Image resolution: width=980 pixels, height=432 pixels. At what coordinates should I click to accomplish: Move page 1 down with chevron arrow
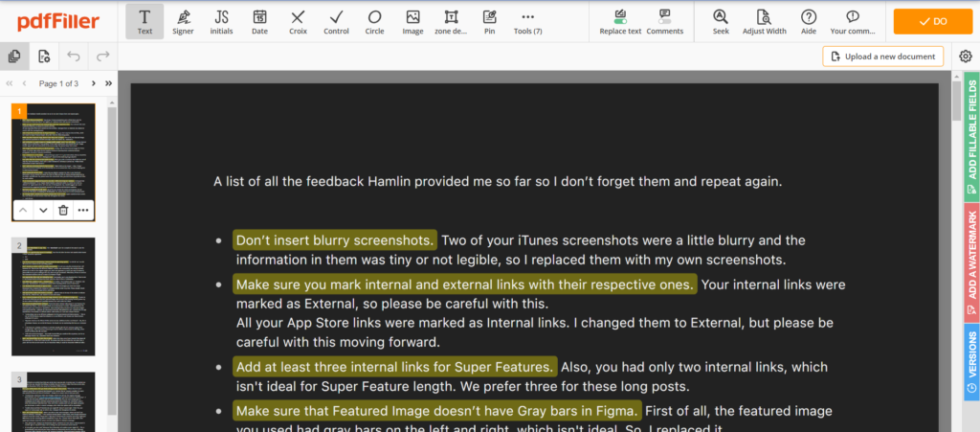click(43, 210)
